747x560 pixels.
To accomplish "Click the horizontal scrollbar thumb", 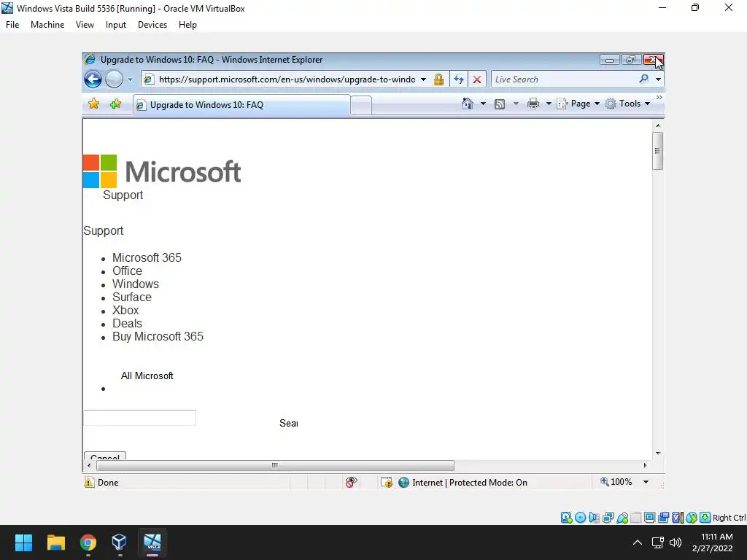I will [x=275, y=465].
